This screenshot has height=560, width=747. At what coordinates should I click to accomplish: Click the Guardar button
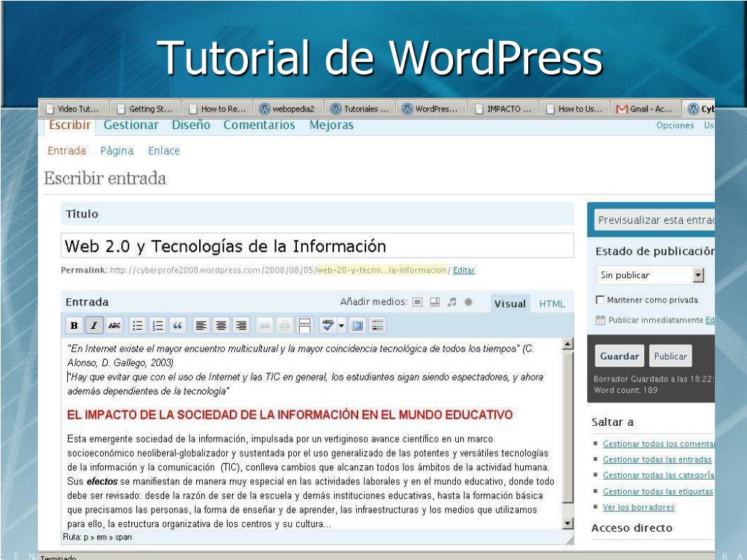pyautogui.click(x=619, y=356)
